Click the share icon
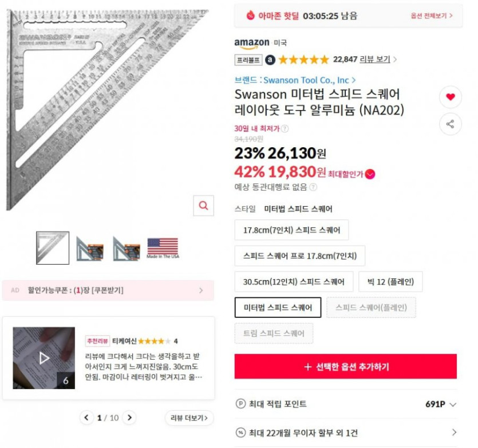This screenshot has height=448, width=478. (x=450, y=124)
